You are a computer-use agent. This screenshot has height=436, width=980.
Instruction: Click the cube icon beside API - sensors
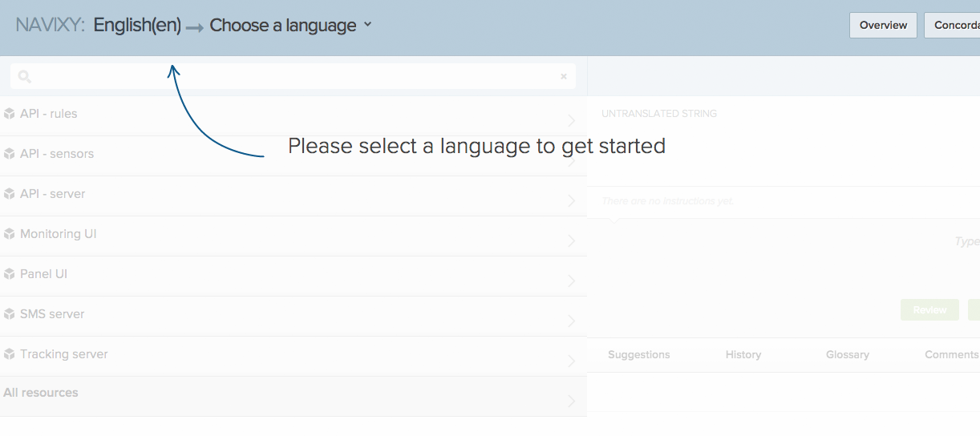coord(10,154)
